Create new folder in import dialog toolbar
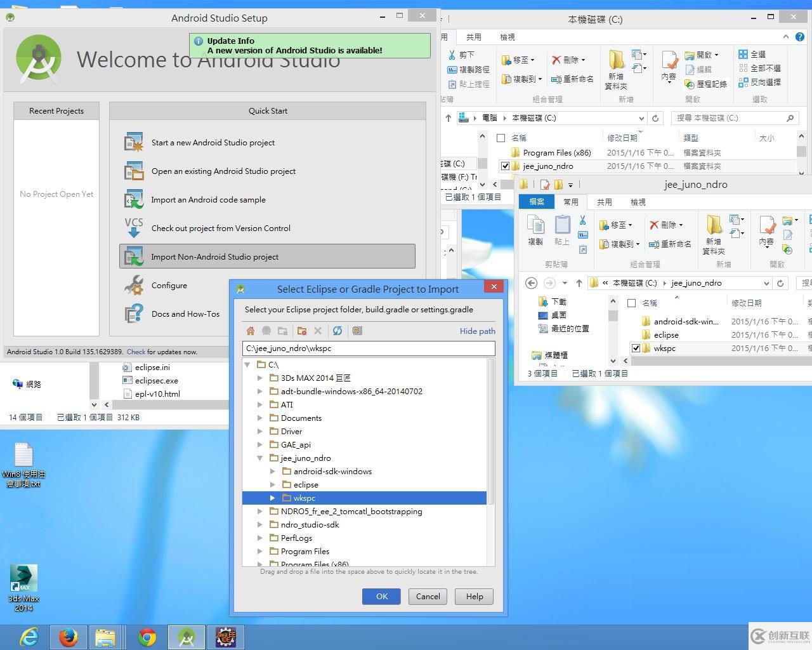812x650 pixels. pos(302,331)
